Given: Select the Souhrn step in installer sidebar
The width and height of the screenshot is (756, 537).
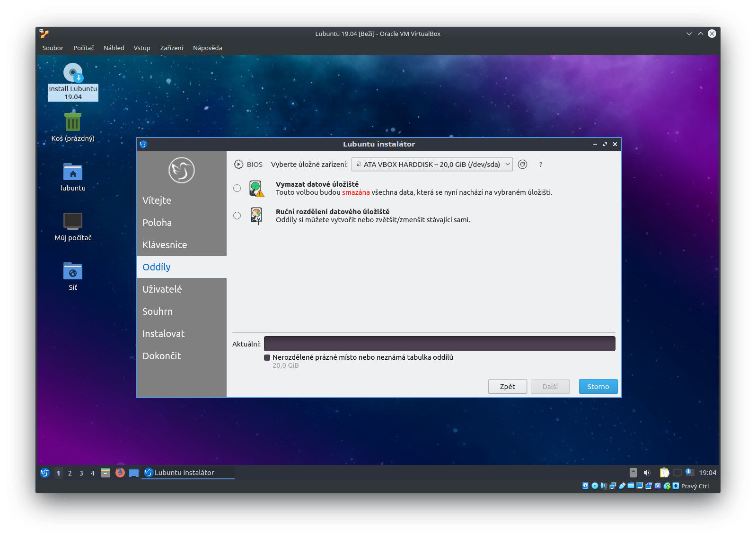Looking at the screenshot, I should pos(182,312).
